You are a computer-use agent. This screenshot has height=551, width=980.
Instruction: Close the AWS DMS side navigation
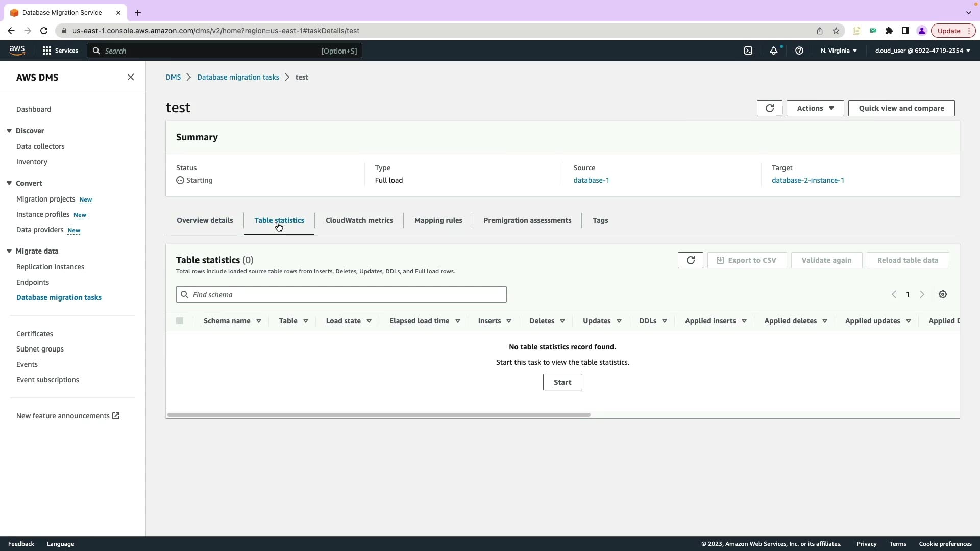coord(131,77)
